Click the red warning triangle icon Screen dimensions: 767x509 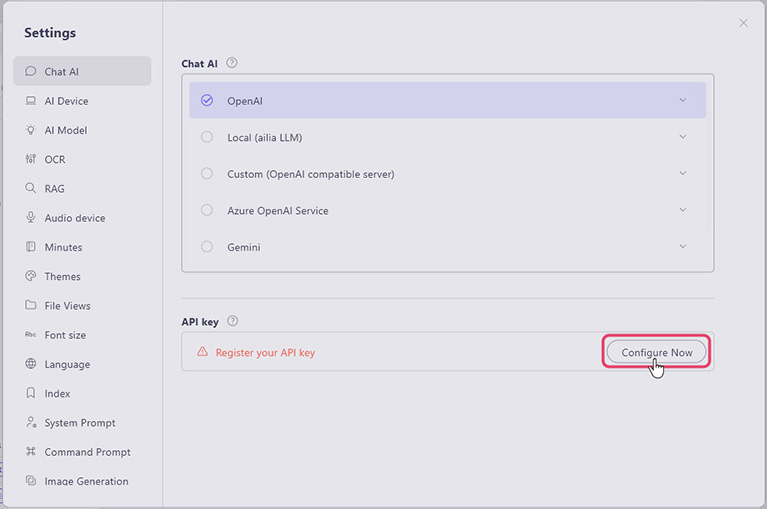(202, 352)
